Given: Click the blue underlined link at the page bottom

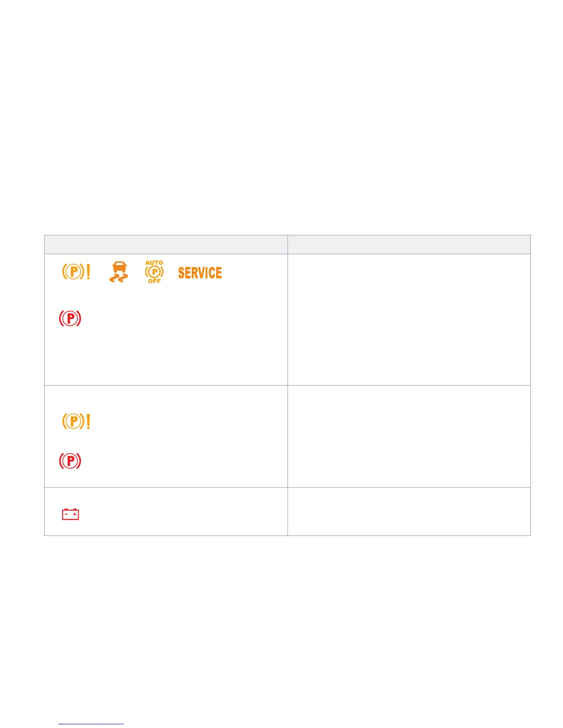Looking at the screenshot, I should pos(91,724).
